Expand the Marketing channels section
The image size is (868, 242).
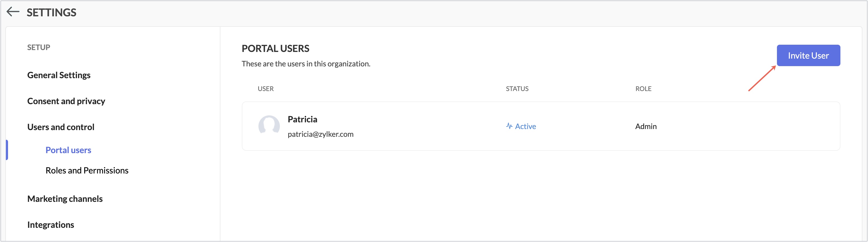pyautogui.click(x=65, y=199)
